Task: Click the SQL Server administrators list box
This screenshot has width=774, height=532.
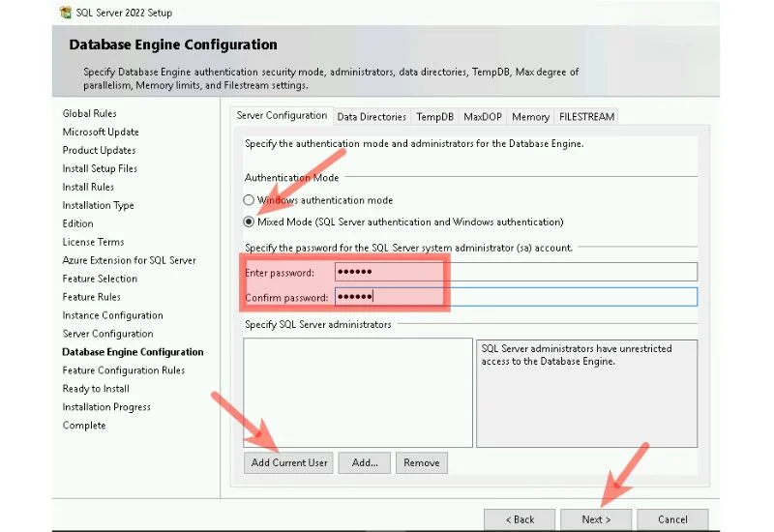Action: [x=357, y=392]
